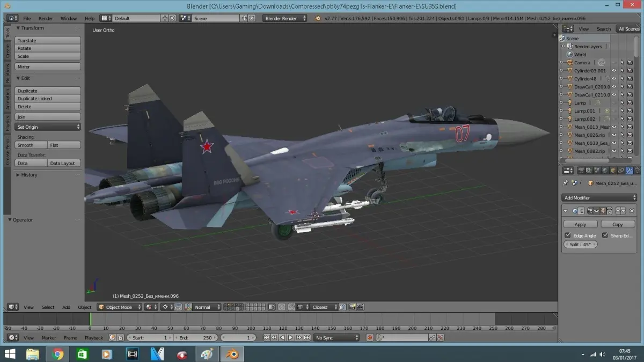Play animation forward
The width and height of the screenshot is (644, 362).
coord(290,338)
